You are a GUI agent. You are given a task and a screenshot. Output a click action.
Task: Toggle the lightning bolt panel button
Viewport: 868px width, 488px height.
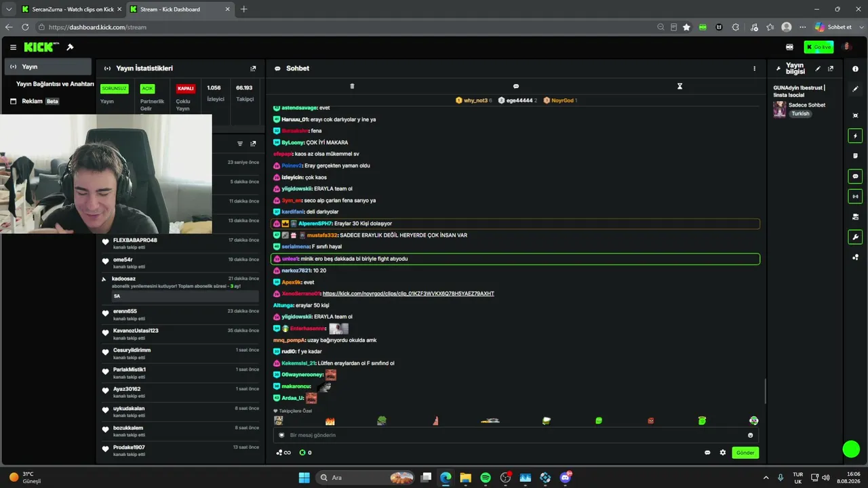click(855, 136)
